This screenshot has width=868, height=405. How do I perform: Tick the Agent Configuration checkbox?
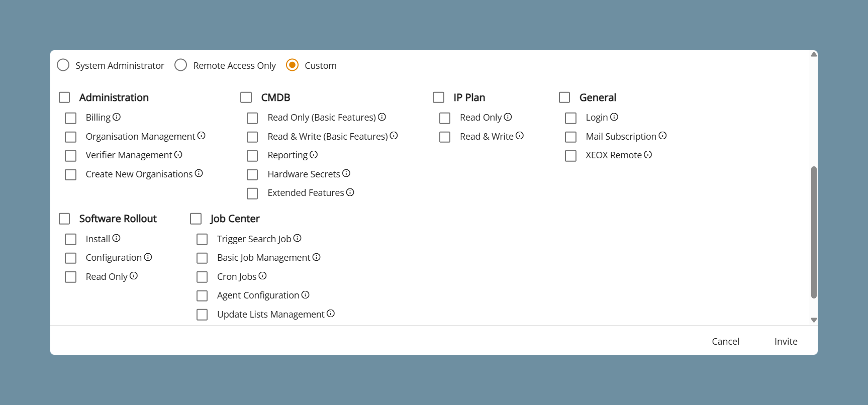click(202, 296)
